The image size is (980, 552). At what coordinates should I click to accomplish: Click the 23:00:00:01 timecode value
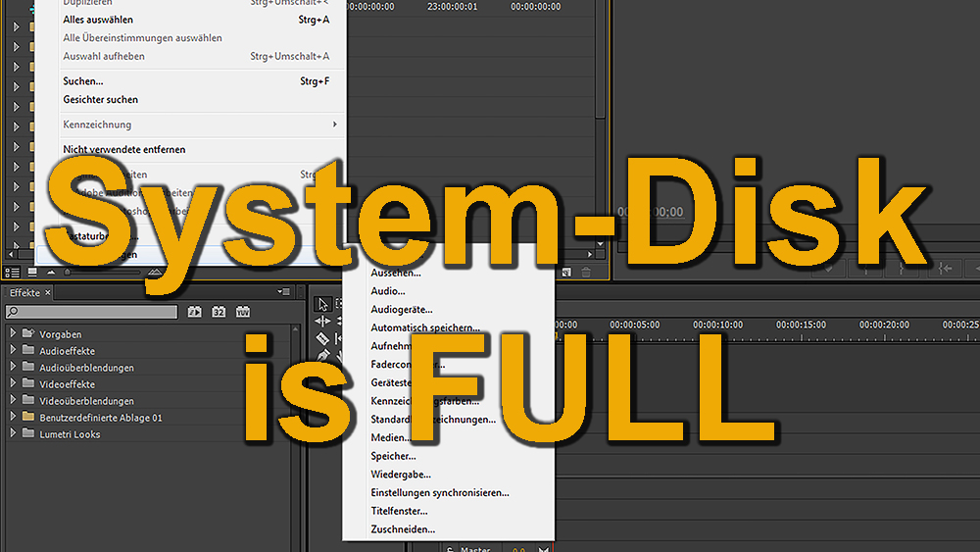pyautogui.click(x=452, y=7)
